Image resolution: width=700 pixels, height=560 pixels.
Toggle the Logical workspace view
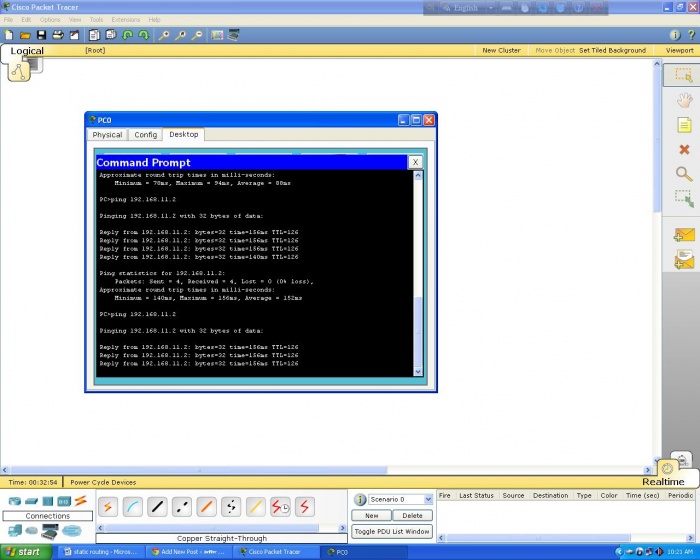pos(27,51)
